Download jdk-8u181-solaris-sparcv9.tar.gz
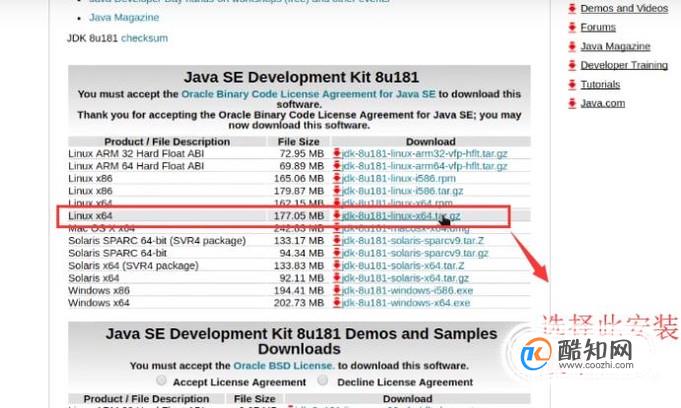 [x=415, y=253]
